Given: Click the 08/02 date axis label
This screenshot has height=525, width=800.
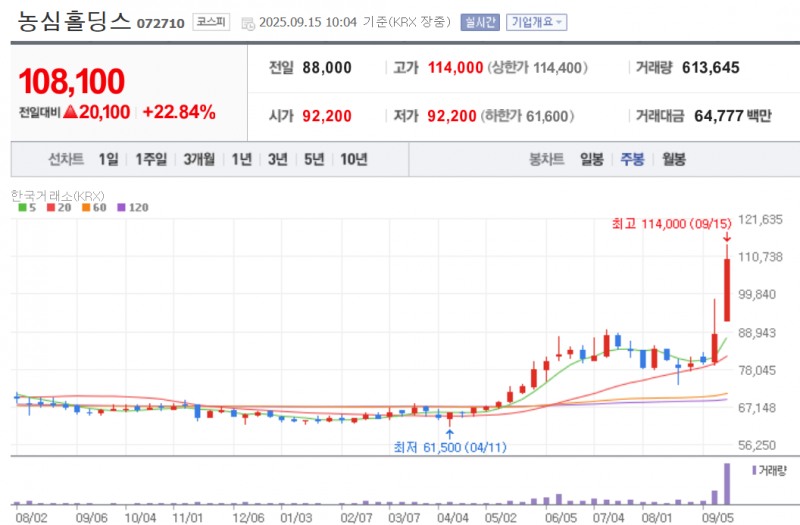Looking at the screenshot, I should tap(31, 517).
